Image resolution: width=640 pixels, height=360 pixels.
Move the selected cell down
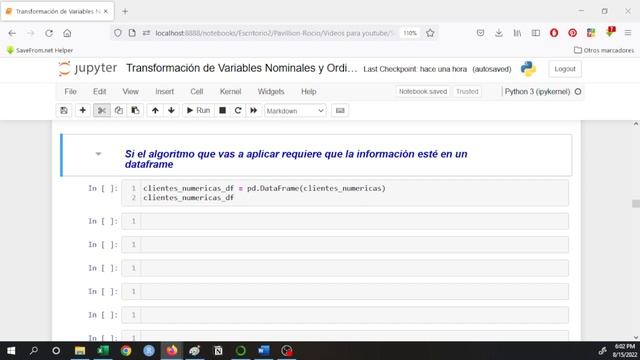[171, 111]
